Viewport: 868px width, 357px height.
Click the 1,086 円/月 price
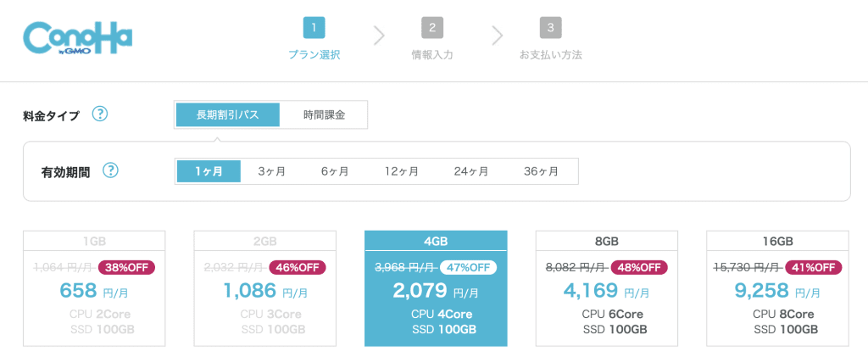[265, 291]
